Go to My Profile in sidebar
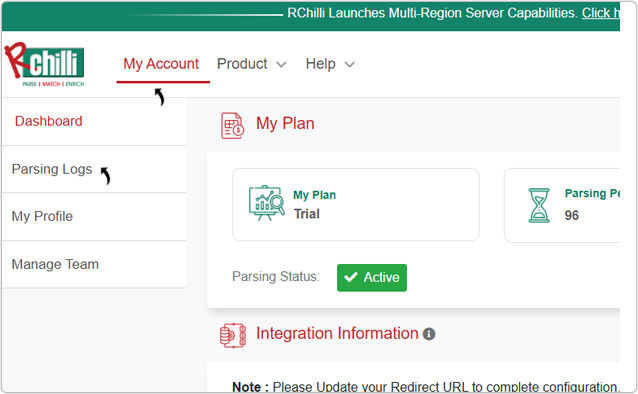638x394 pixels. pyautogui.click(x=42, y=216)
